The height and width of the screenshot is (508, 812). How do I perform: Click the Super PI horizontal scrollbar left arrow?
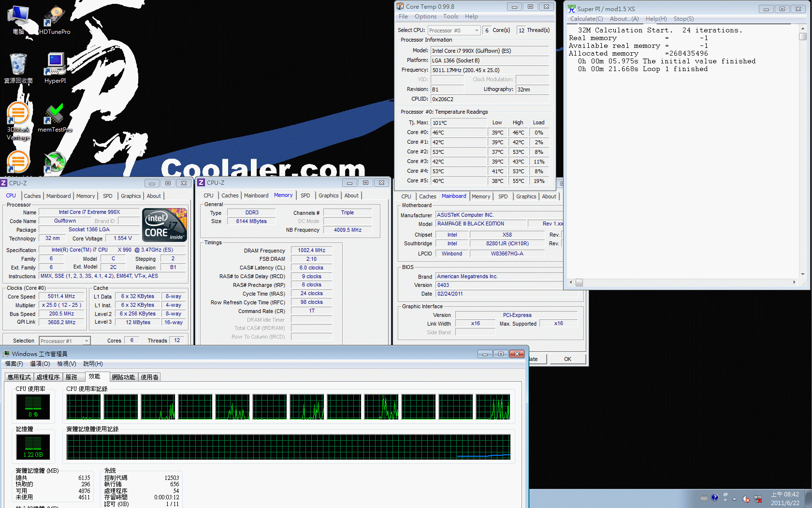coord(571,282)
